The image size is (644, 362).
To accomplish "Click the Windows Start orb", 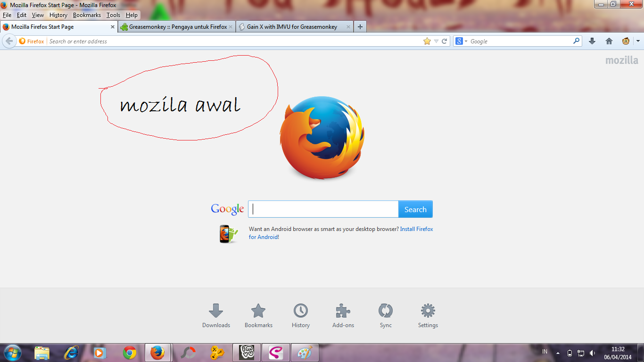I will coord(12,353).
